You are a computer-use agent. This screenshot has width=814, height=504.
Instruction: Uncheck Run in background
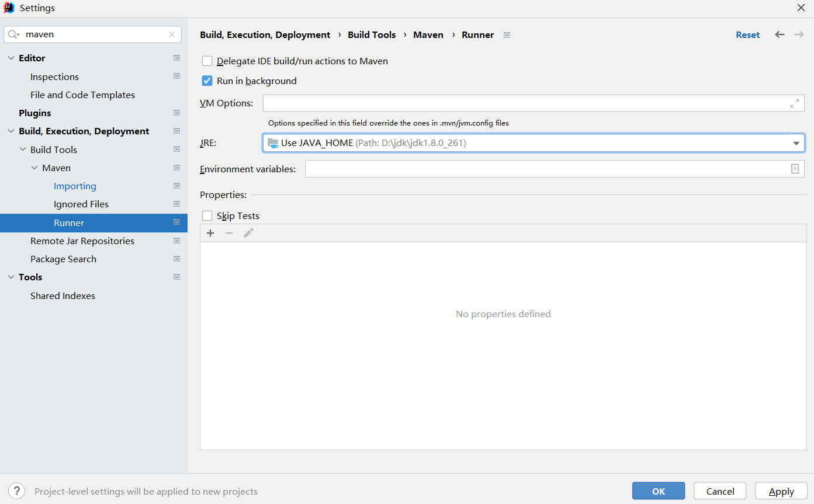207,81
